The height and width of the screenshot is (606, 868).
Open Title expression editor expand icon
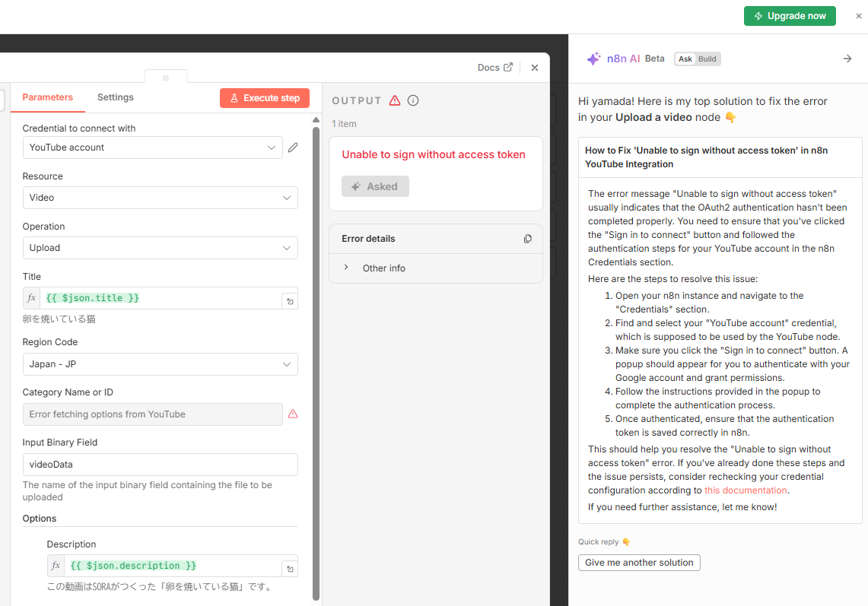click(x=290, y=302)
